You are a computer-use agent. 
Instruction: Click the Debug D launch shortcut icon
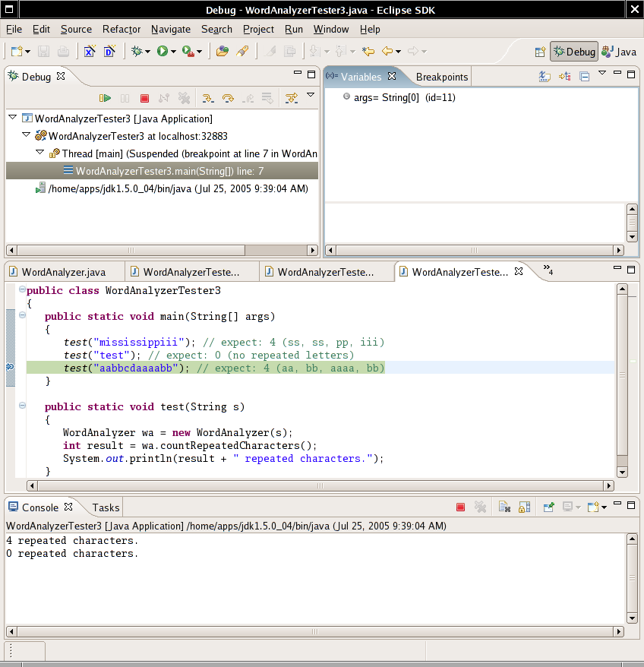(x=110, y=52)
